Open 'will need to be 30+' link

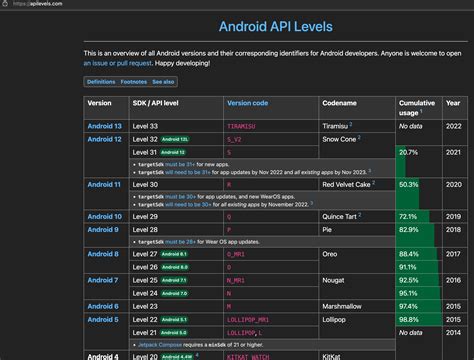click(x=188, y=205)
